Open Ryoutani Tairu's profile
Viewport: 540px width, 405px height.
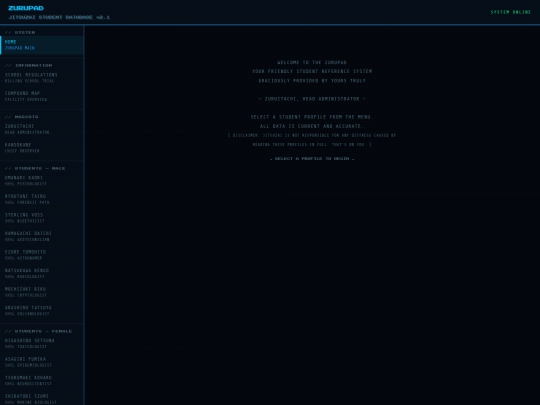(42, 199)
